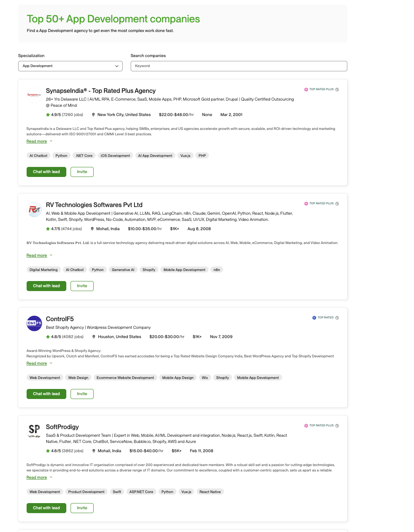The image size is (414, 532).
Task: Click the RV Technologies logo icon
Action: pos(34,209)
